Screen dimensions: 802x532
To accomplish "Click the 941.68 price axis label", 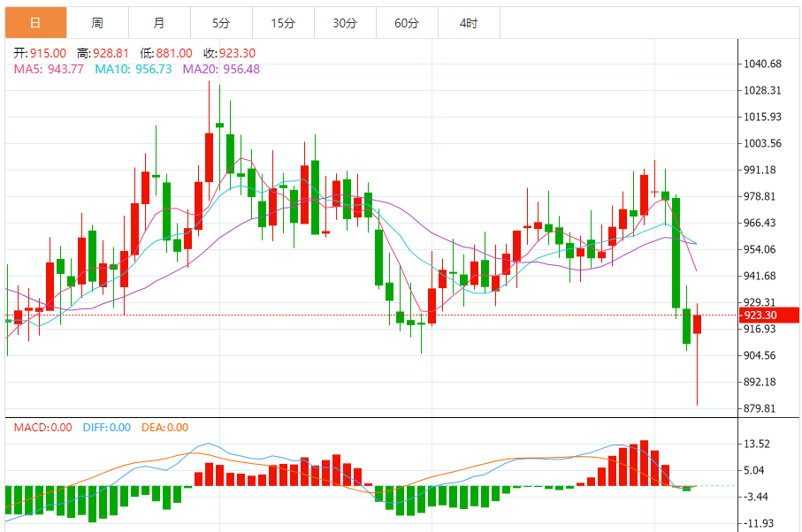I will tap(760, 276).
